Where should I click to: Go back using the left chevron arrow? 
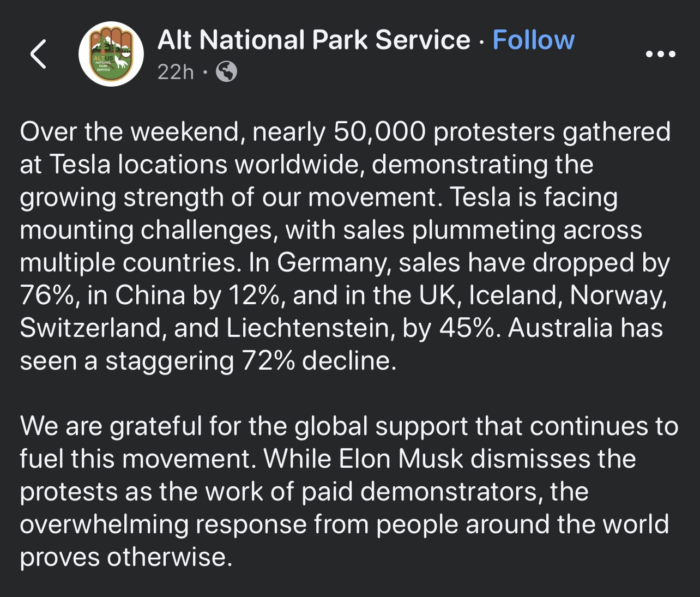[38, 54]
